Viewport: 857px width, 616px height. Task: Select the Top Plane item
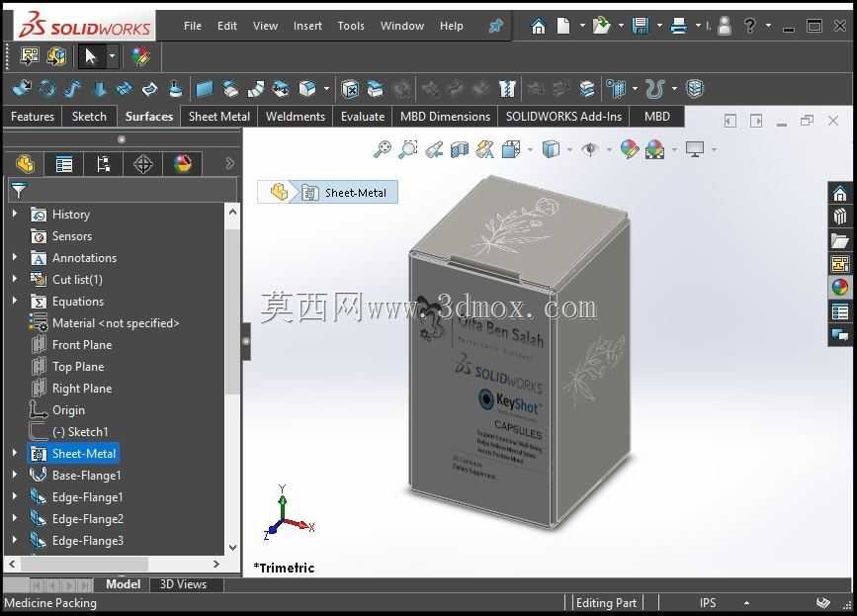[78, 367]
